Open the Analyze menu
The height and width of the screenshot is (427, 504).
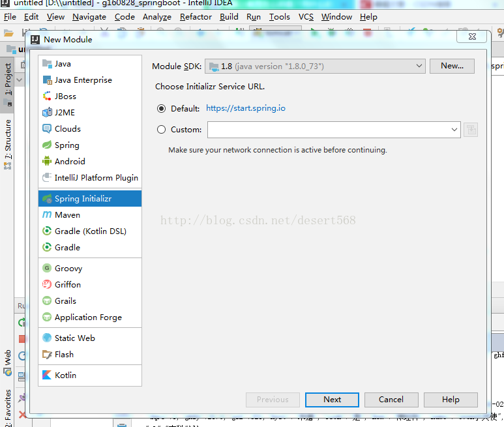(157, 17)
